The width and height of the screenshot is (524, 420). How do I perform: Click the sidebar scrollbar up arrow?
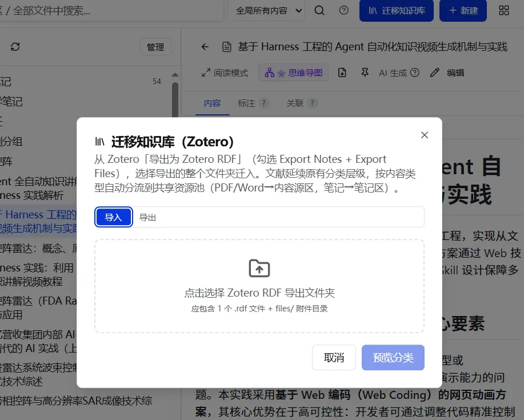pos(175,75)
